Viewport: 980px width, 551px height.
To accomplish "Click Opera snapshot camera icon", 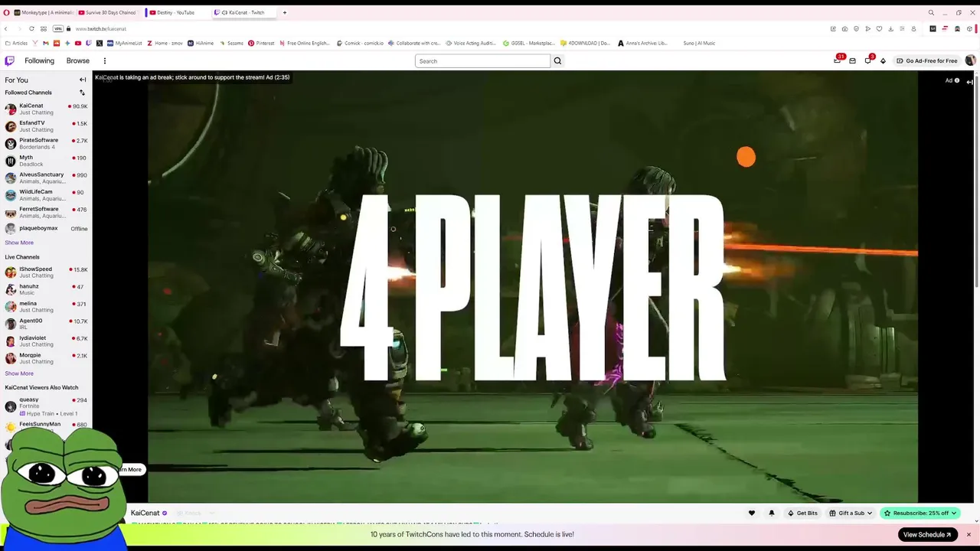I will pos(844,29).
